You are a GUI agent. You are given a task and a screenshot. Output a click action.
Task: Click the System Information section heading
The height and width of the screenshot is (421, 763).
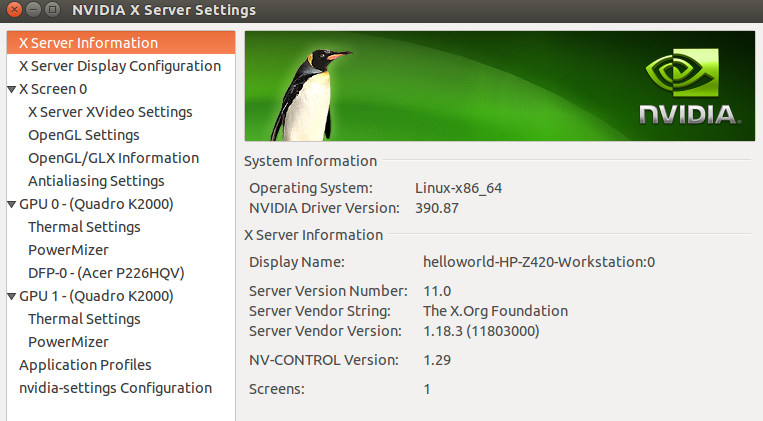click(310, 161)
